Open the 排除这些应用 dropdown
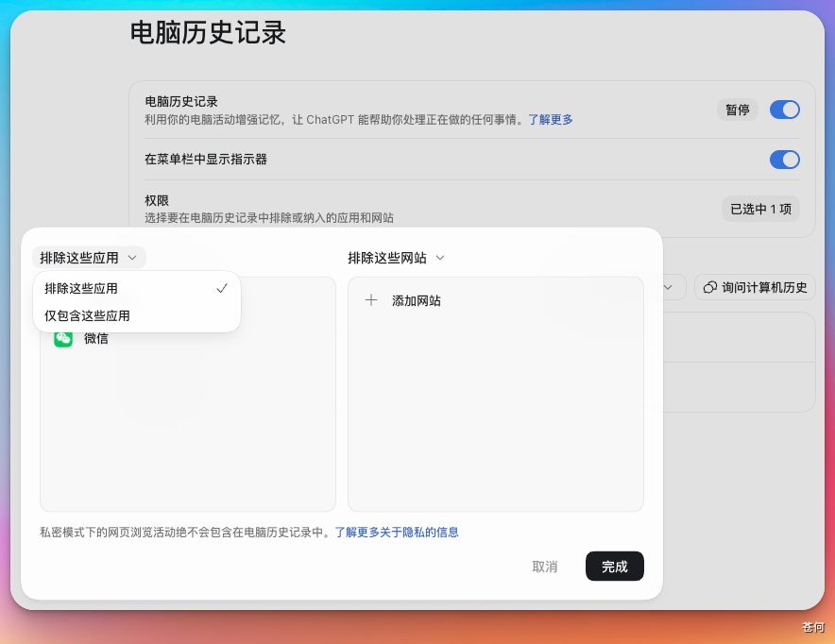This screenshot has width=835, height=644. click(89, 258)
